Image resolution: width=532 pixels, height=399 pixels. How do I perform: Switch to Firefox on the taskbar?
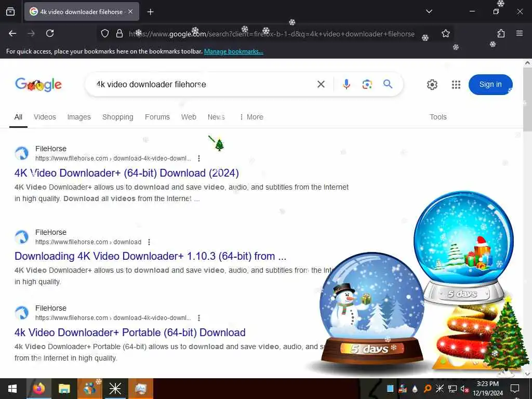tap(38, 389)
